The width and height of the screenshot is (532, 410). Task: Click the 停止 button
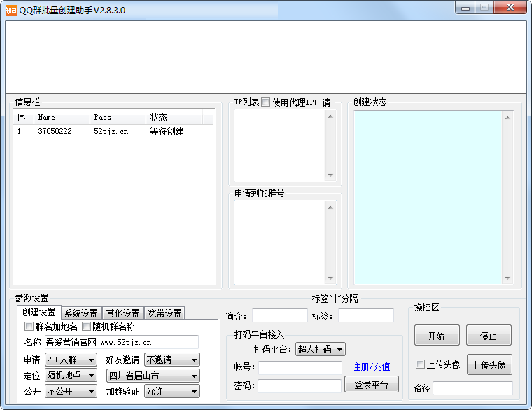tap(489, 336)
